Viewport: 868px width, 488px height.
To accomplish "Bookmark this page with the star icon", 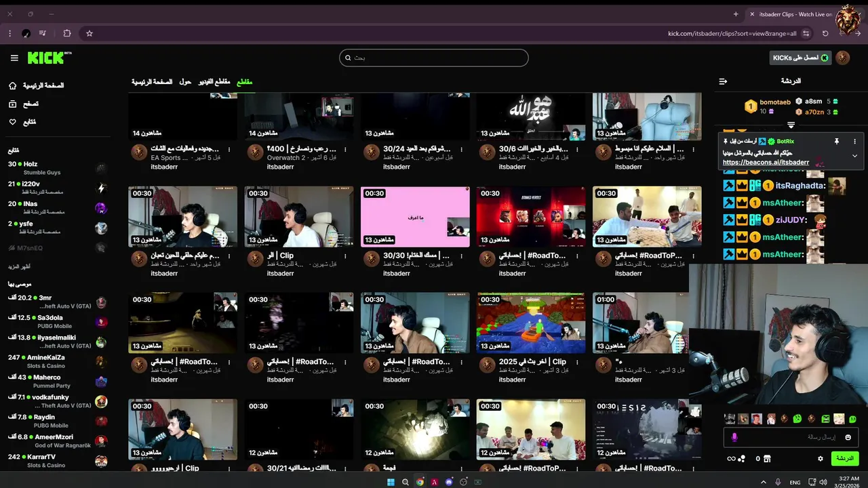I will pyautogui.click(x=89, y=33).
